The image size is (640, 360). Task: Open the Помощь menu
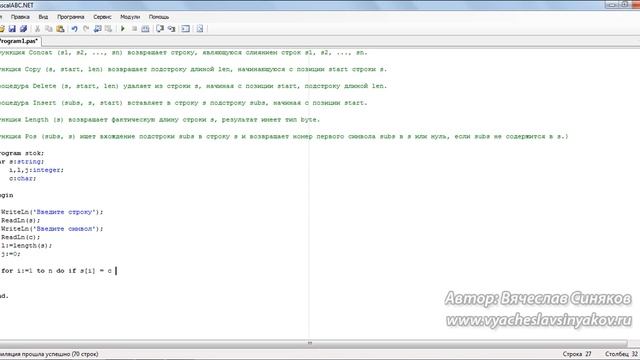coord(159,17)
